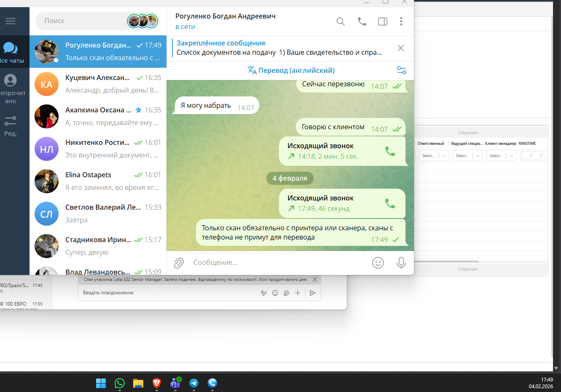Image resolution: width=561 pixels, height=392 pixels.
Task: Select the Рогуленко Богдан chat row
Action: click(x=98, y=51)
